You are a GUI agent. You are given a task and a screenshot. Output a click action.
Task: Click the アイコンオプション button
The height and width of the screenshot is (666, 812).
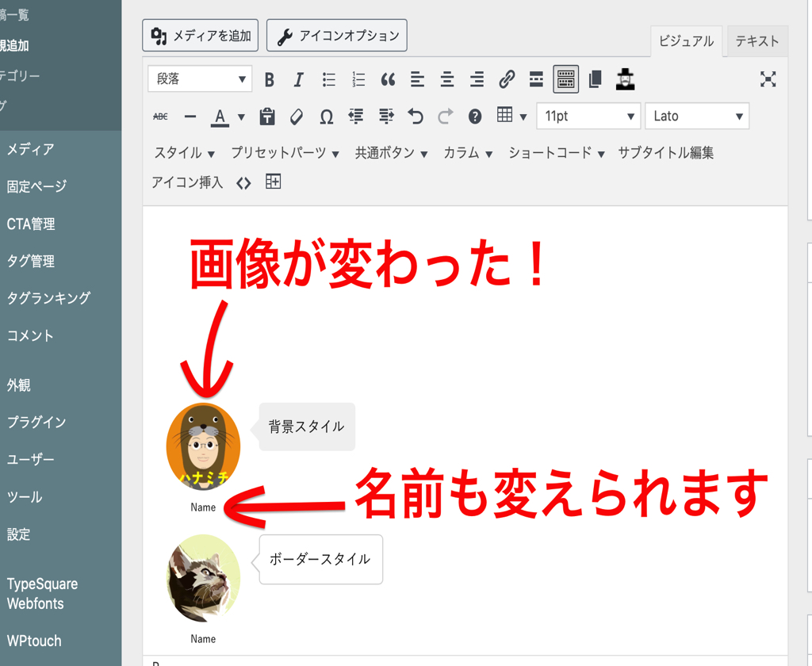click(337, 36)
